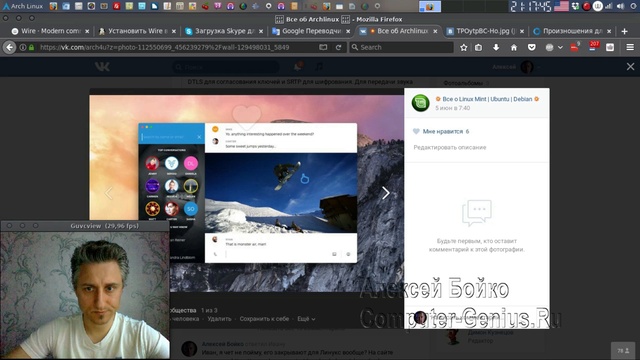Save page to Pocket

coord(531,47)
